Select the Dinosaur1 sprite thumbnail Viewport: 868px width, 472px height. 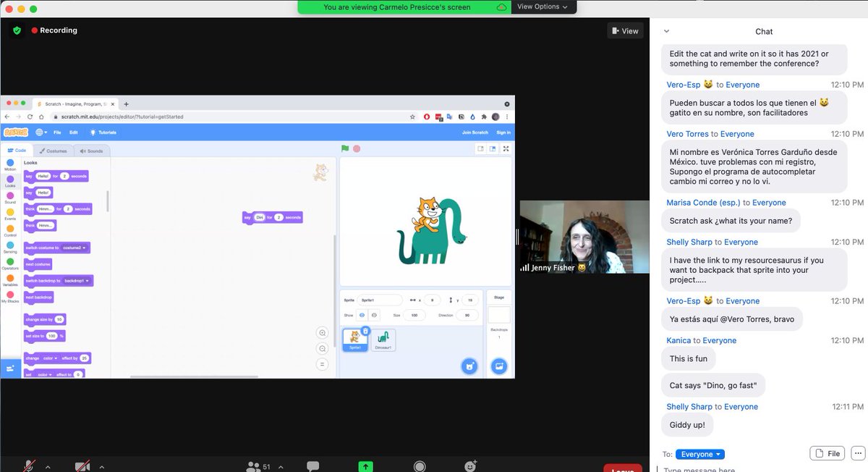[383, 340]
